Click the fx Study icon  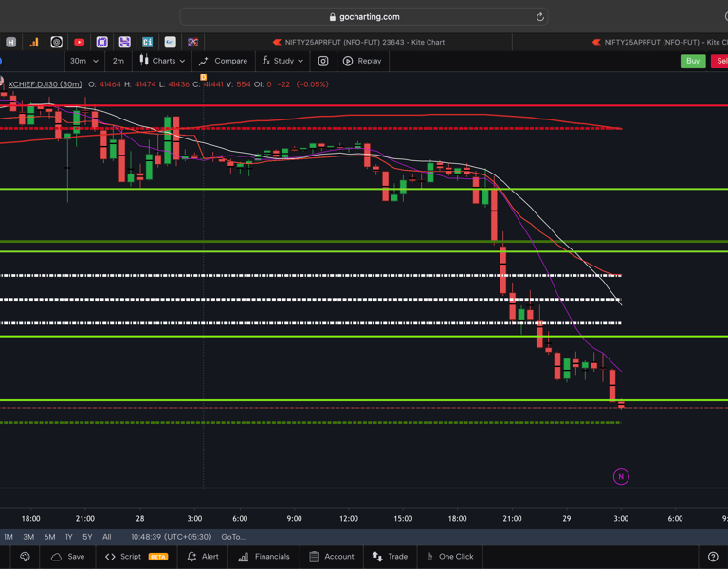[266, 61]
